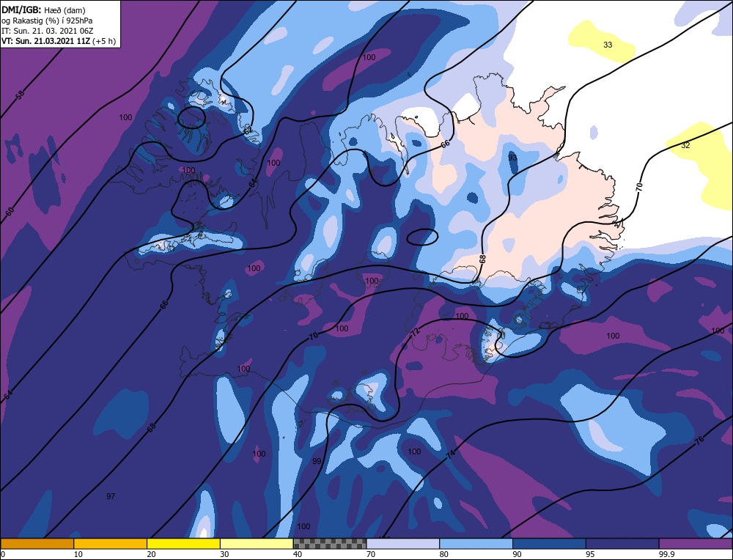Click the '76' contour line label
This screenshot has width=733, height=560.
[x=699, y=441]
